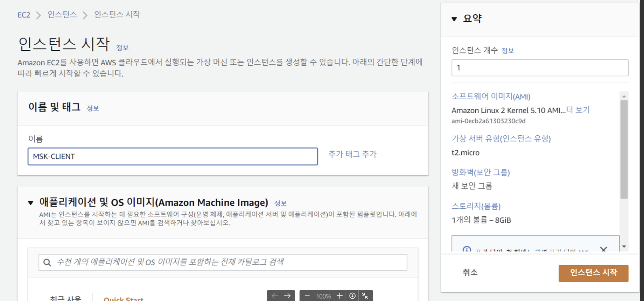Open 방화벽(보안 그룹) summary link
Screen dimensions: 644x301
(481, 172)
